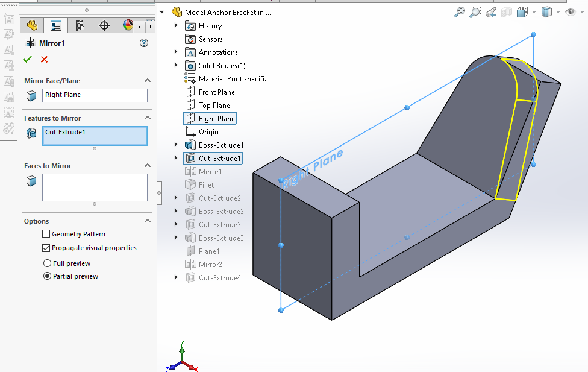
Task: Click the Mirror Face/Plane input field
Action: (95, 95)
